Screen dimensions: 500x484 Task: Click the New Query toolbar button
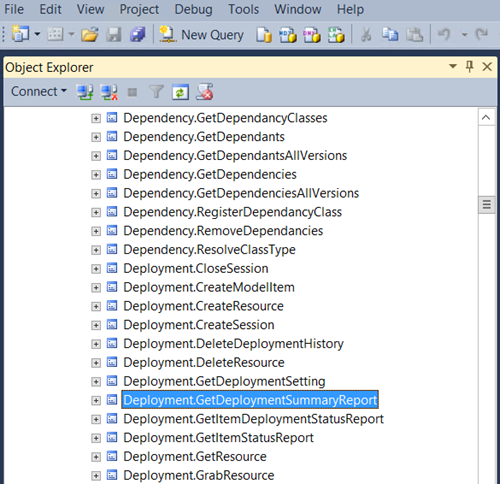click(x=201, y=35)
